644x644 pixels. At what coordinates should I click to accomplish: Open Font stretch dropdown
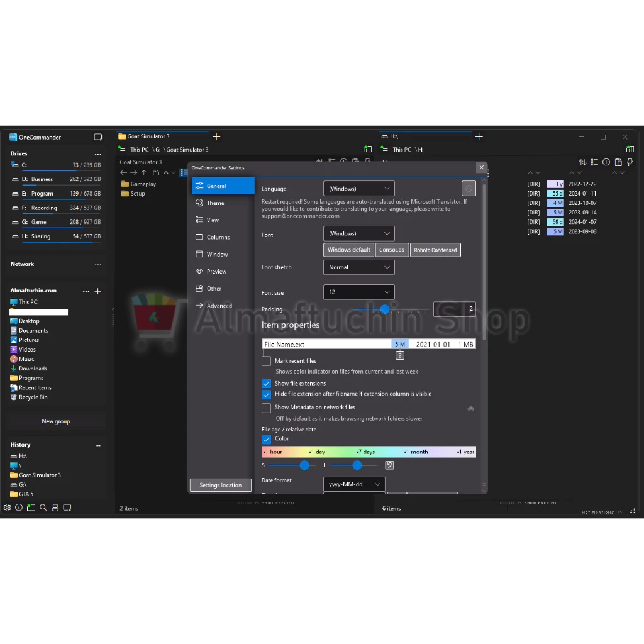coord(359,267)
